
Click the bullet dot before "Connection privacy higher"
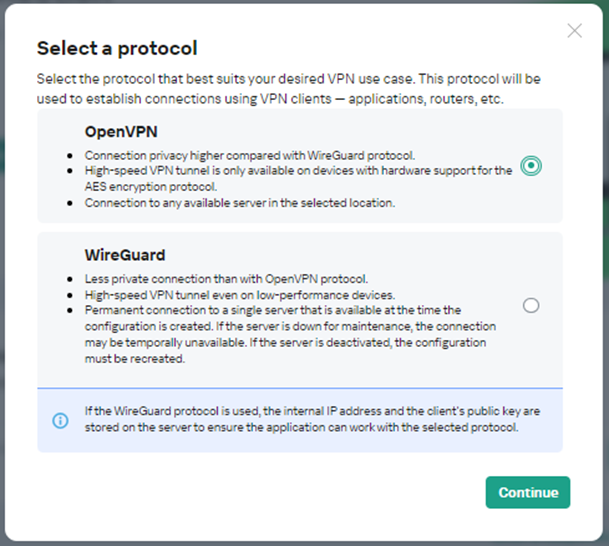(69, 157)
